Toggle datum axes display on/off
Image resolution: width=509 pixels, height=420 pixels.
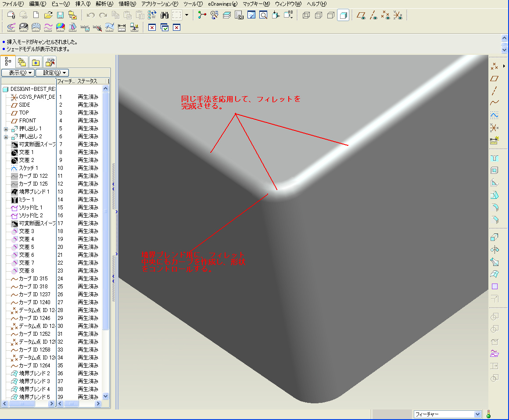tap(373, 15)
